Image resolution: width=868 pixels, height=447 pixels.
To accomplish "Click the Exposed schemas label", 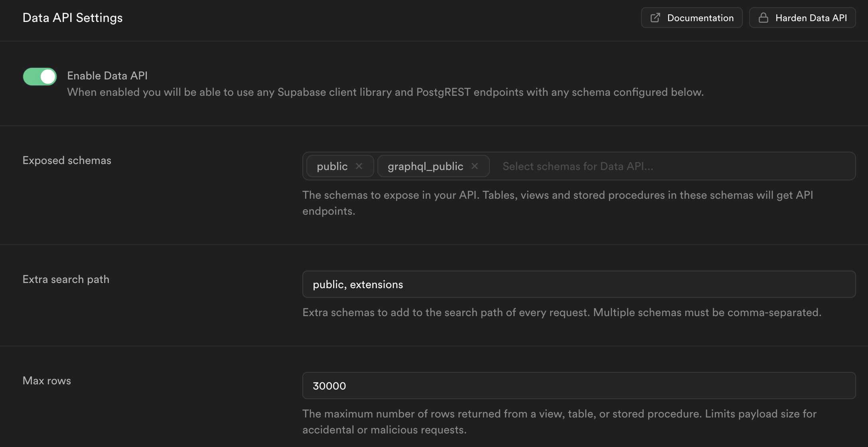I will (67, 160).
